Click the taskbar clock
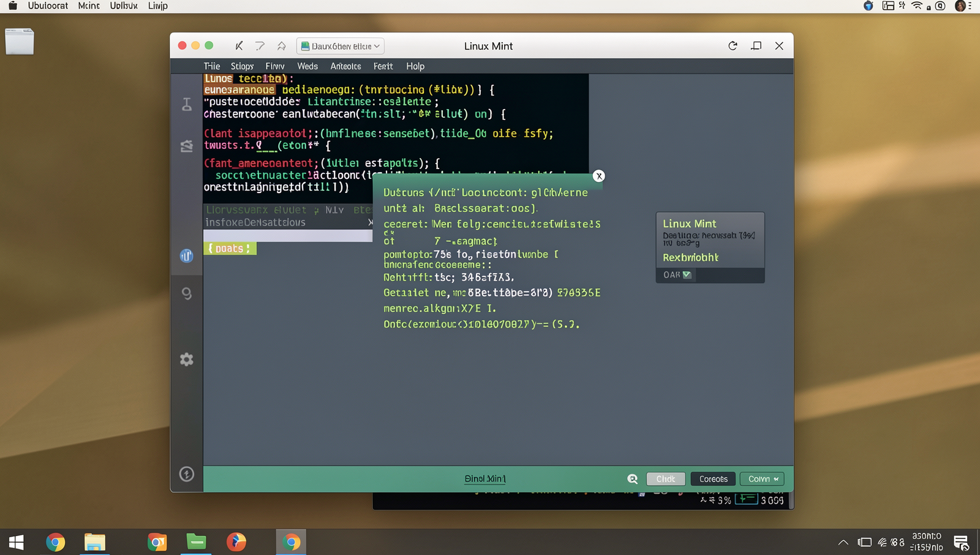 point(927,542)
